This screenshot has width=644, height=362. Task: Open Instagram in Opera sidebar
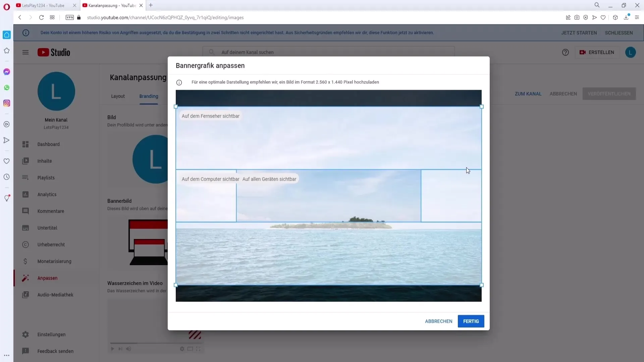(x=7, y=103)
